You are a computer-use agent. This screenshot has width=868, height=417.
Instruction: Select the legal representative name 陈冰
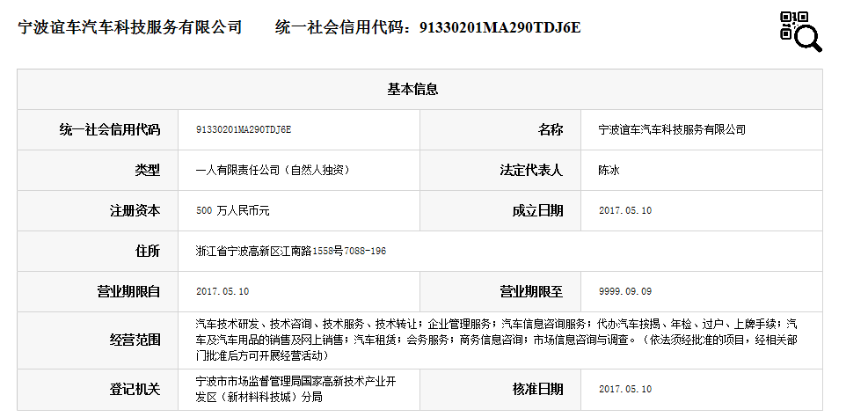point(609,170)
